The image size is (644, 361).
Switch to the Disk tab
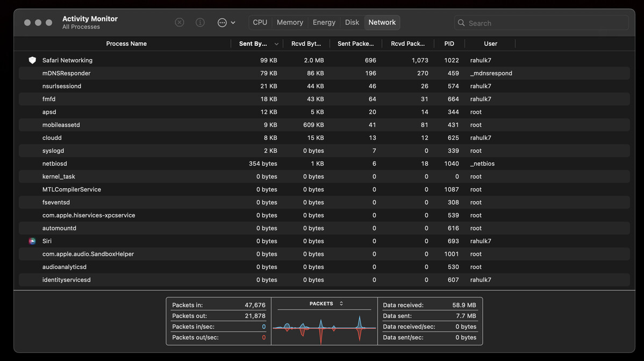[x=352, y=22]
